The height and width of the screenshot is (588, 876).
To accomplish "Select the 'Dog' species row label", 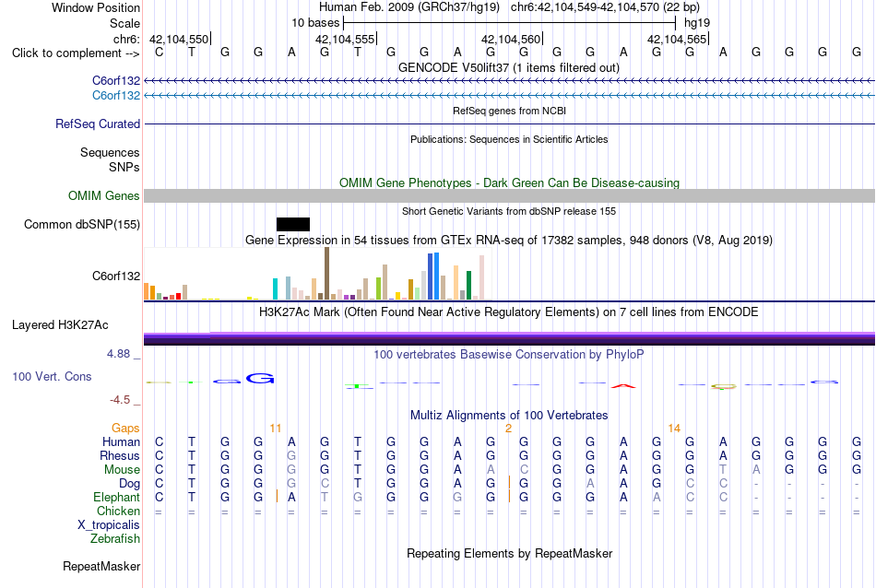I will point(130,484).
